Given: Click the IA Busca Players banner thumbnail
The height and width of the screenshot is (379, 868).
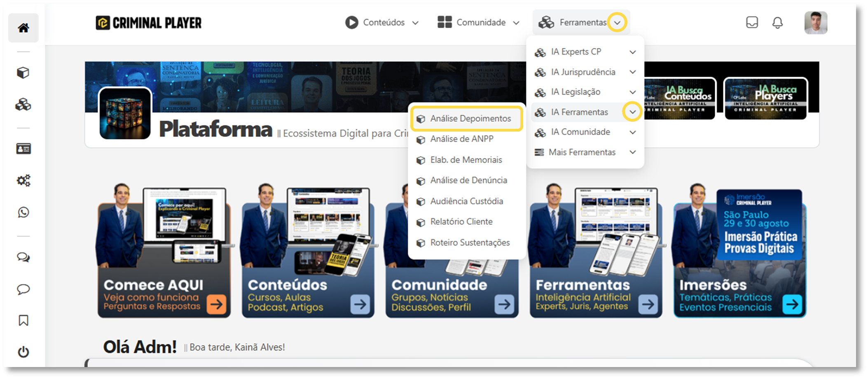Looking at the screenshot, I should [765, 99].
